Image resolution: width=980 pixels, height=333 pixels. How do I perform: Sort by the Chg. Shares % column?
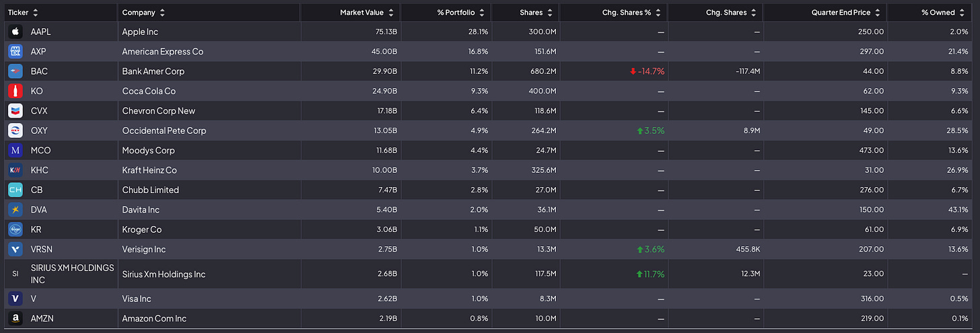pyautogui.click(x=660, y=13)
